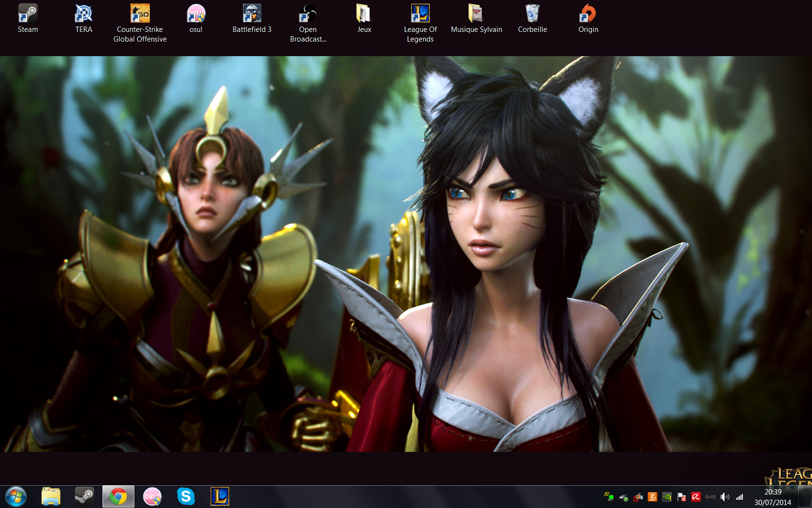812x508 pixels.
Task: Select the Battlefield 3 desktop shortcut
Action: click(x=252, y=18)
